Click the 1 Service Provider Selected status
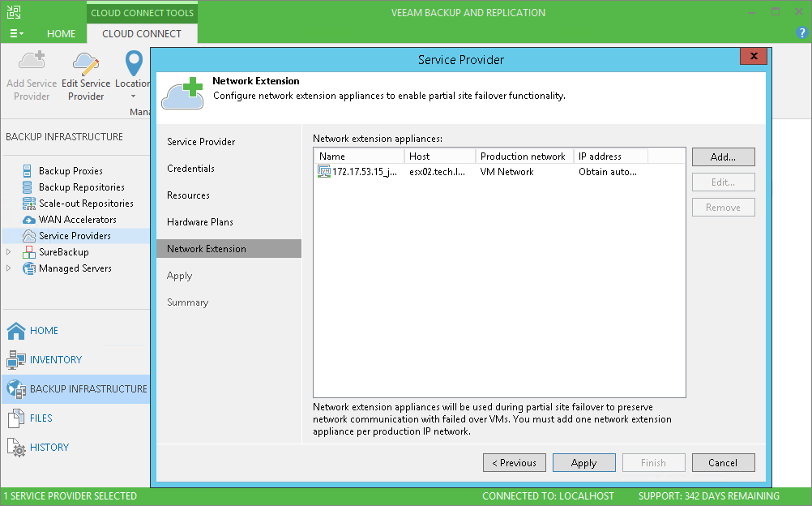The image size is (812, 506). coord(71,496)
